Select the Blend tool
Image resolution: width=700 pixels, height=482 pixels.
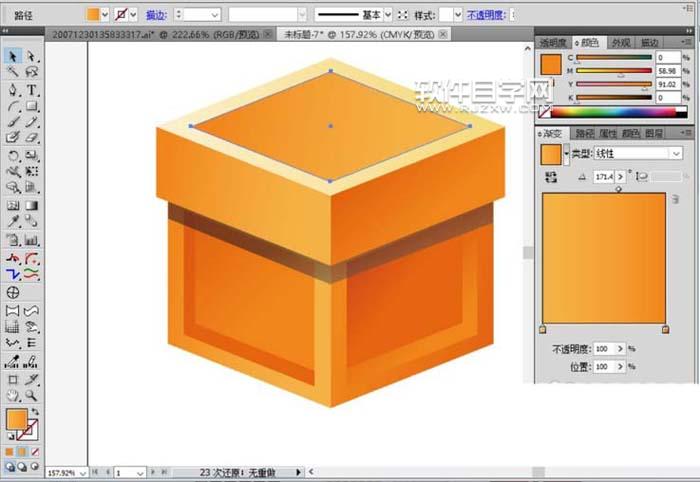31,221
